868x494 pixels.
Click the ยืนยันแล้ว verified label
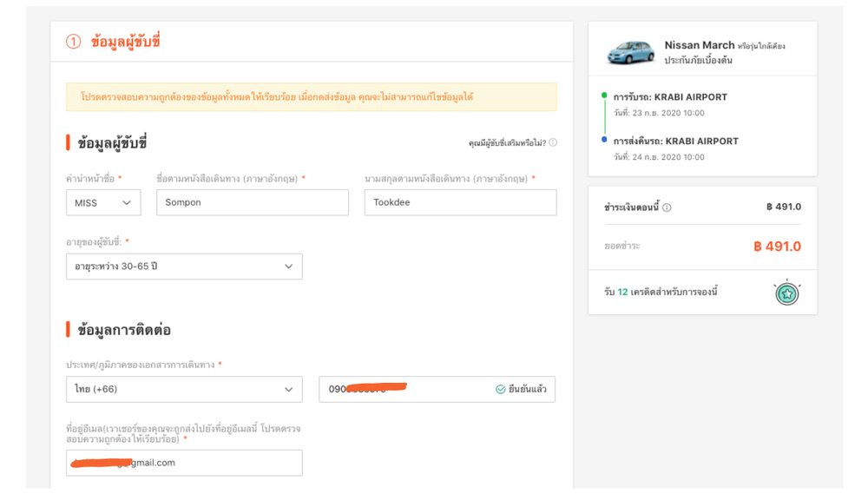point(528,390)
